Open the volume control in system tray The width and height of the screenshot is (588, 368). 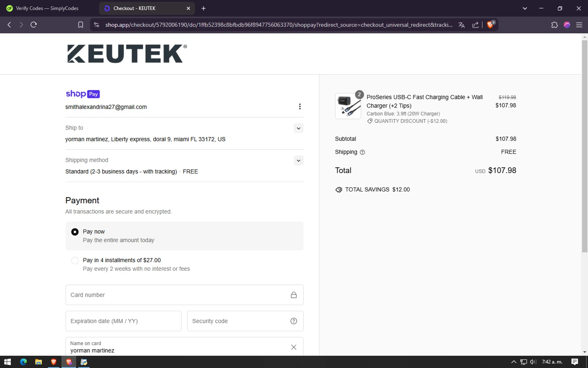tap(533, 362)
